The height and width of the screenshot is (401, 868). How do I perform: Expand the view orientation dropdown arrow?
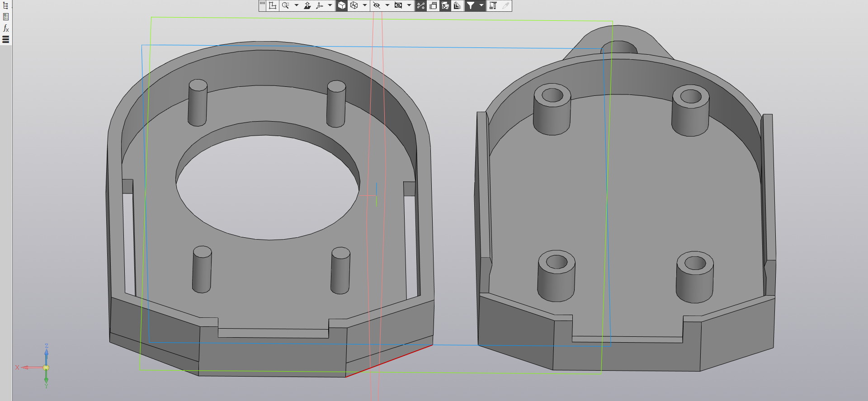tap(330, 5)
